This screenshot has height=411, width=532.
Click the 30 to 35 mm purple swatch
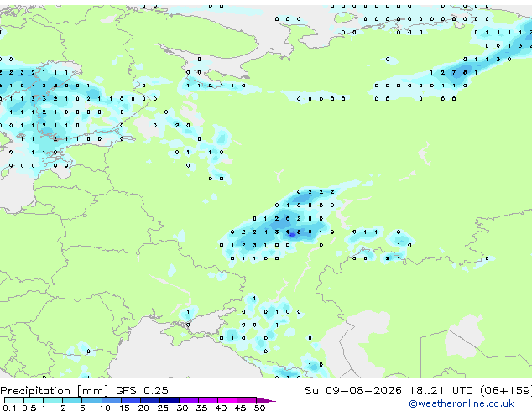pos(188,400)
